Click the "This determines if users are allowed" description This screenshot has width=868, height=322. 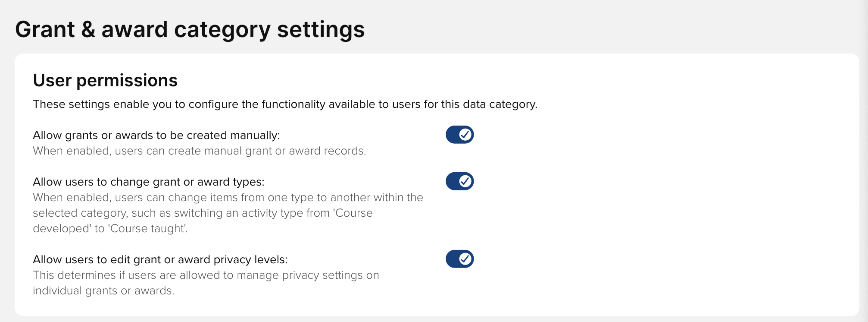206,275
